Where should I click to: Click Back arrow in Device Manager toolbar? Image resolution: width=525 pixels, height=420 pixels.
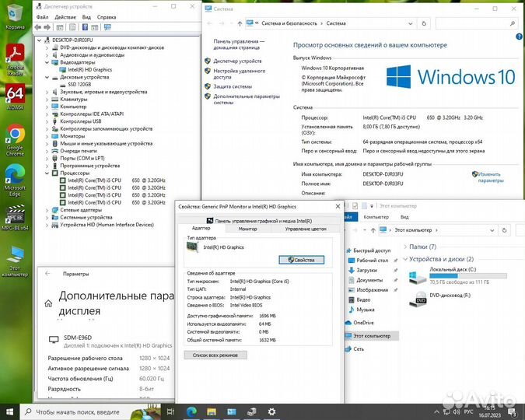click(x=38, y=27)
